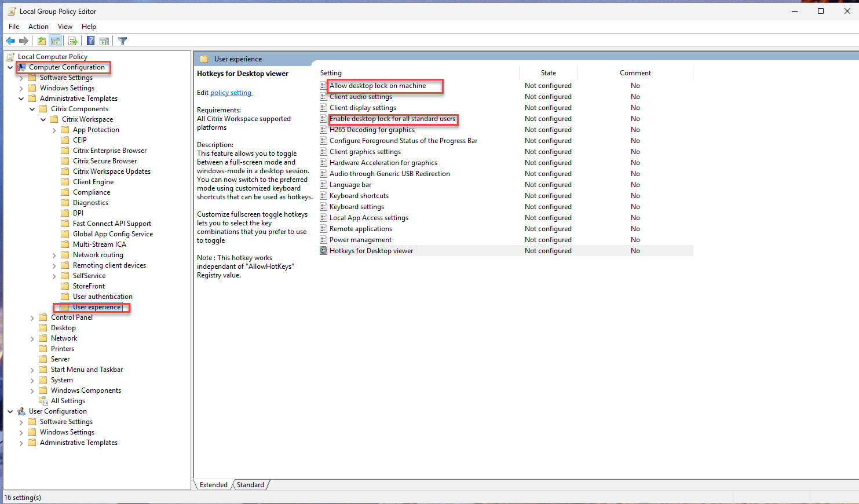Screen dimensions: 859x504
Task: Open Help via the blue question mark icon
Action: tap(91, 41)
